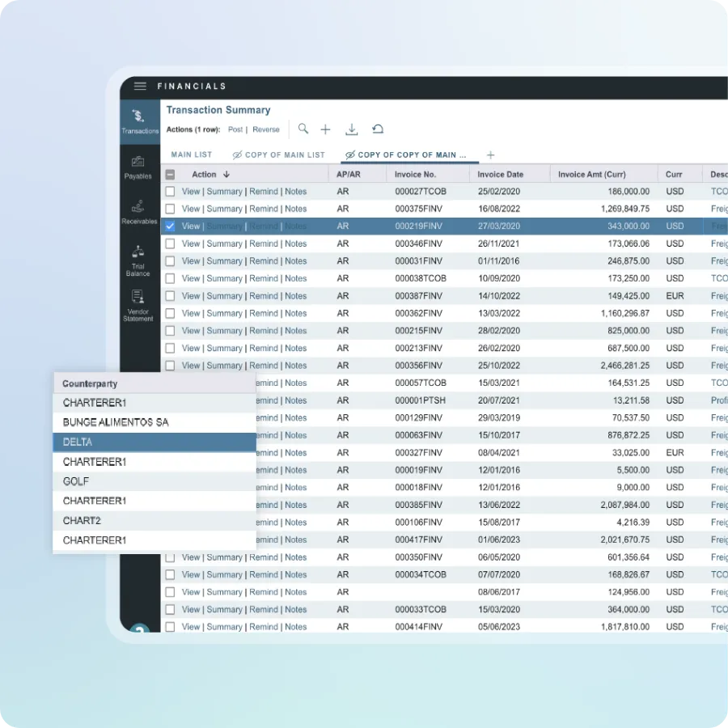Click the Reverse action link

point(266,129)
